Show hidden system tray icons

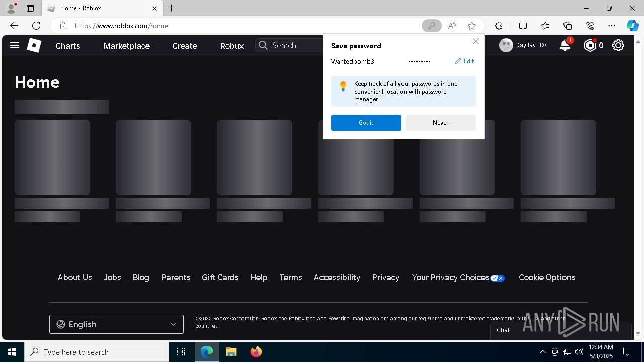pos(542,352)
